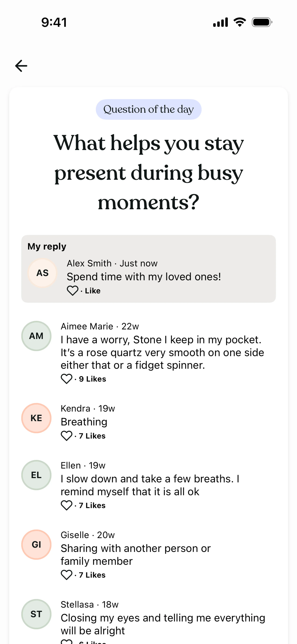Tap Aimee Marie's username

coord(87,326)
